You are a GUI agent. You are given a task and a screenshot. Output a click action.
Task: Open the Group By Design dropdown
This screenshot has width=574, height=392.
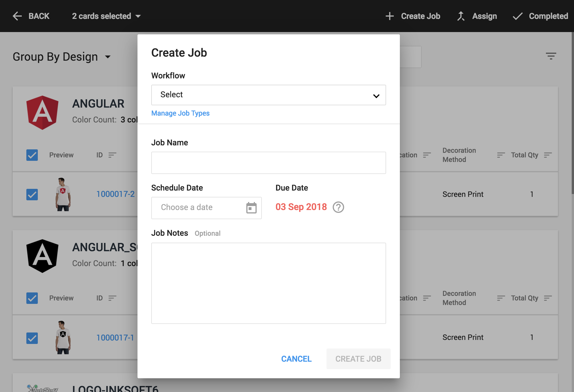tap(62, 57)
